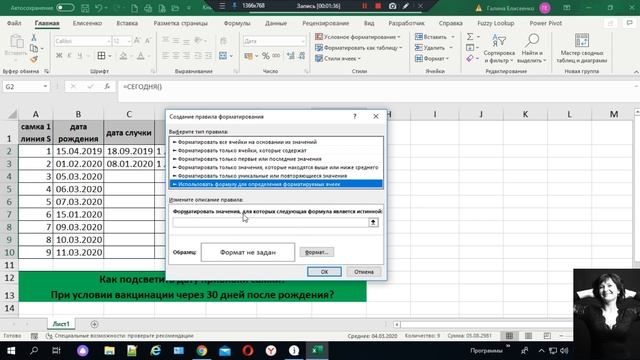Click the AutoSum sigma icon

(470, 37)
